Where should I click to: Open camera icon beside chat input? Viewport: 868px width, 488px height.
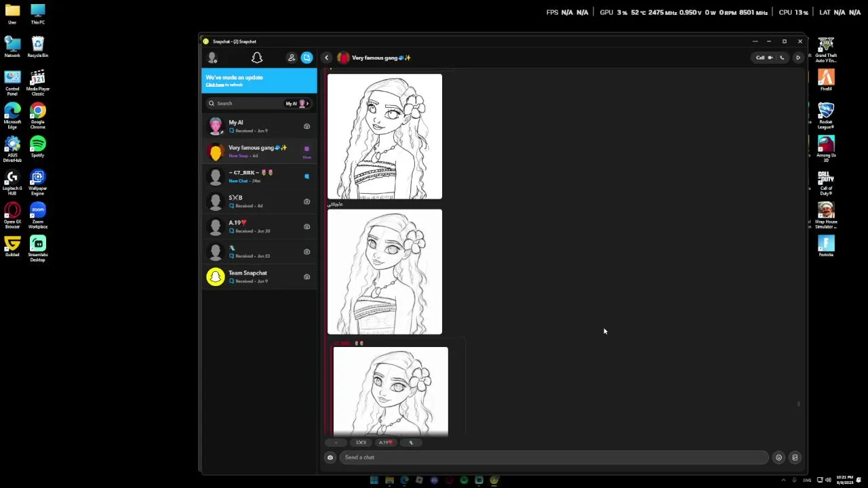point(330,457)
